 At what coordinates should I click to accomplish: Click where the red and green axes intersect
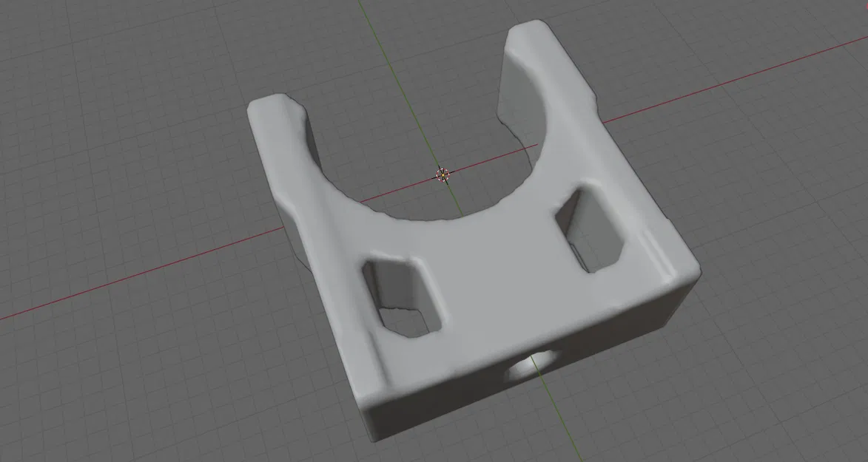(x=442, y=175)
